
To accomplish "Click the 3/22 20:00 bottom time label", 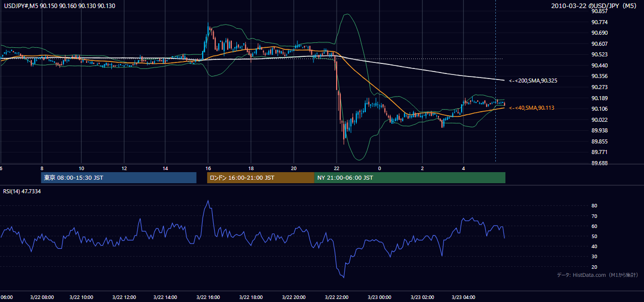I will click(294, 297).
